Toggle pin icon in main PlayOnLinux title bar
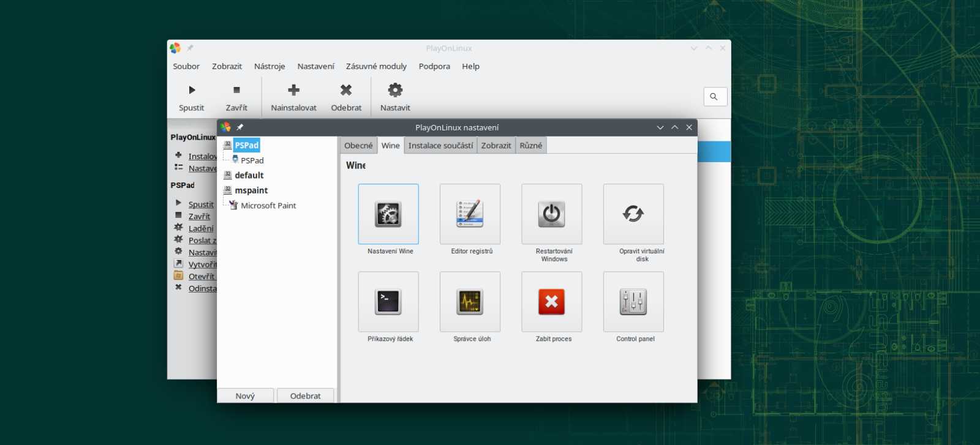The width and height of the screenshot is (980, 445). point(190,48)
